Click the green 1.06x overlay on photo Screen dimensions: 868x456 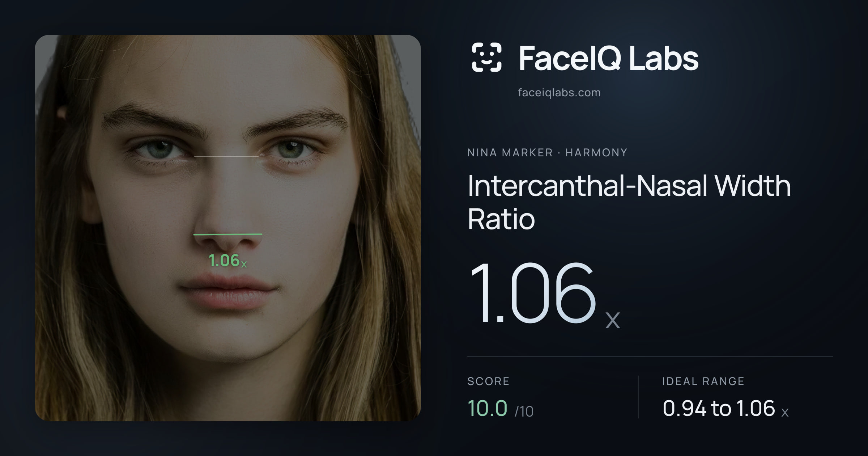pyautogui.click(x=227, y=261)
